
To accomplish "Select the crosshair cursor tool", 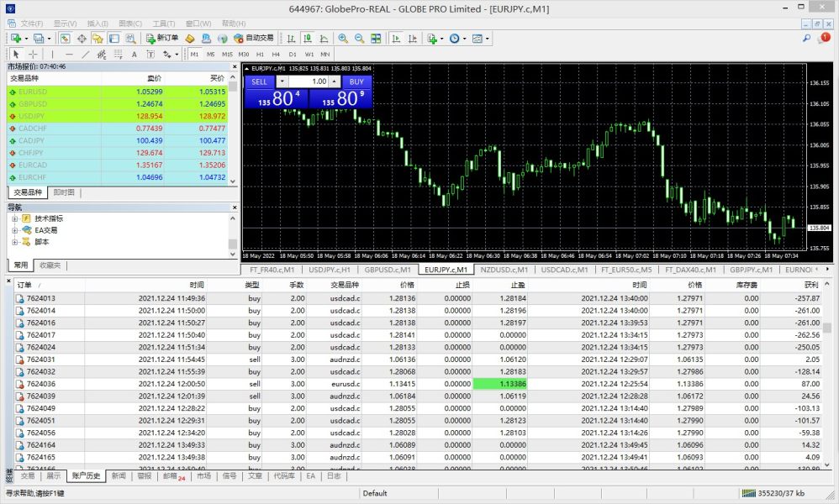I will (34, 55).
